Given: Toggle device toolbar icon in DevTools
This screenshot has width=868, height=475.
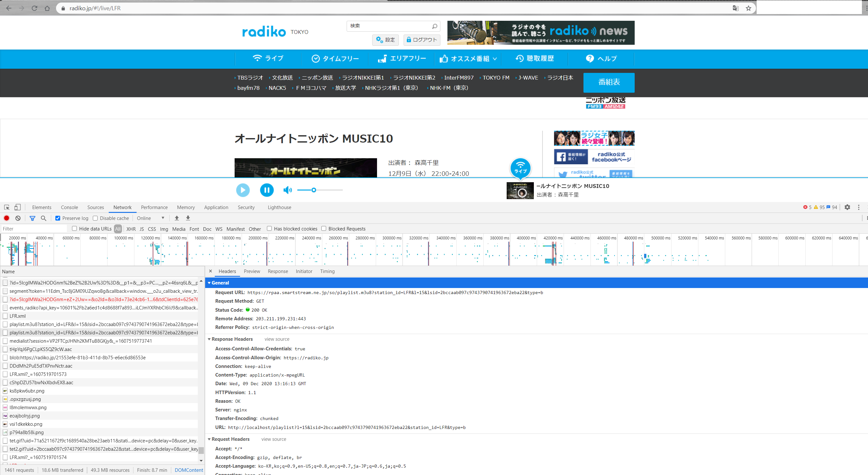Looking at the screenshot, I should [x=18, y=207].
